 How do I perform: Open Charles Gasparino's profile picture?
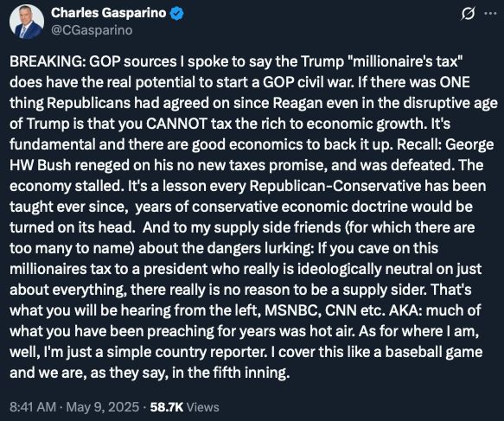(x=27, y=22)
